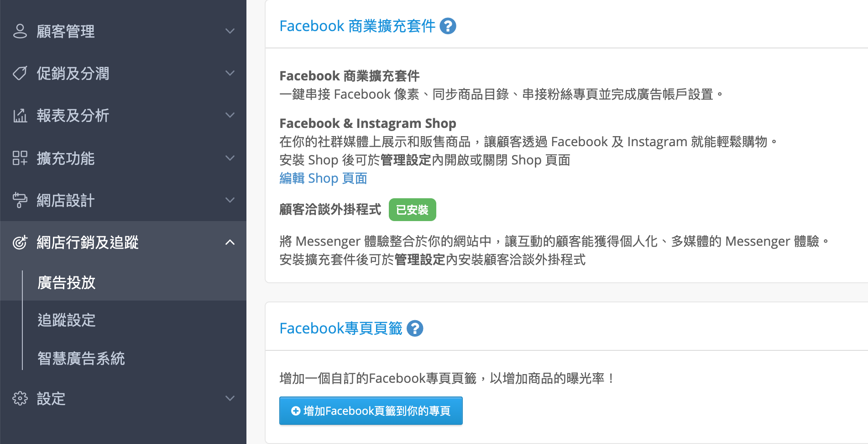The image size is (868, 444).
Task: Click the 設定 gear icon
Action: [20, 398]
